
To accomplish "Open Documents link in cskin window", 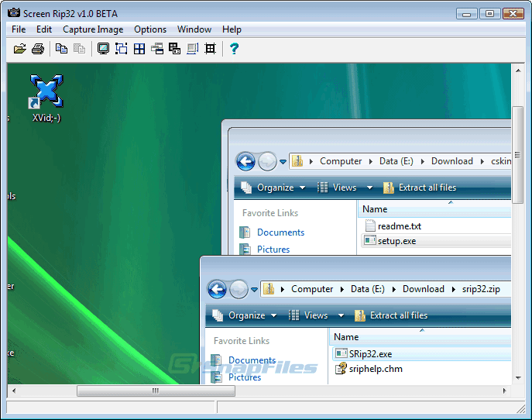I will tap(280, 232).
